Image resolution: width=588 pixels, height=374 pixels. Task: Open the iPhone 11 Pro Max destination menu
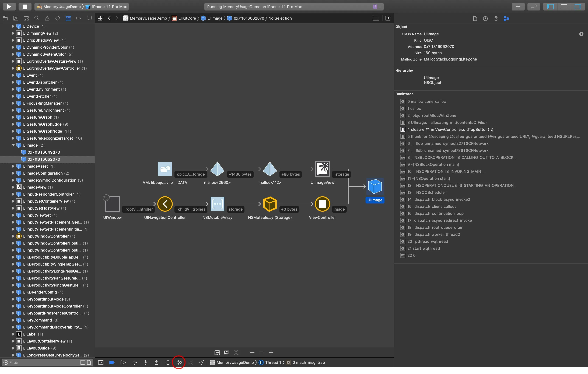[109, 7]
